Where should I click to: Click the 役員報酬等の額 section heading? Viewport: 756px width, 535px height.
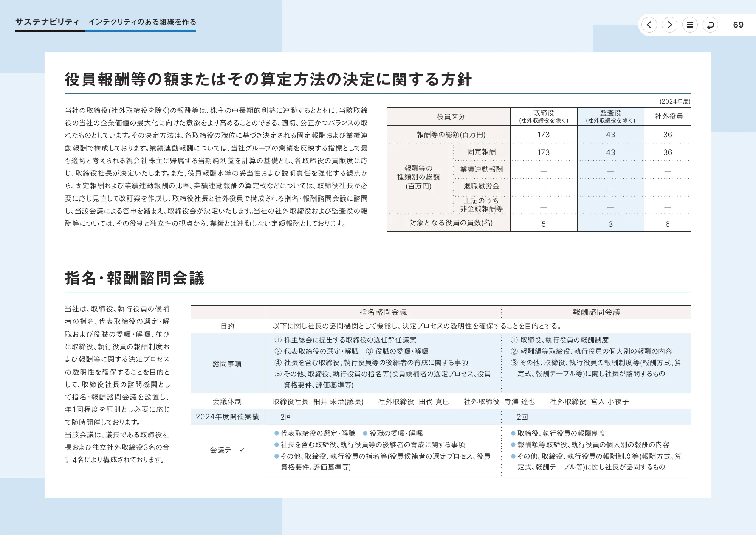pyautogui.click(x=268, y=79)
